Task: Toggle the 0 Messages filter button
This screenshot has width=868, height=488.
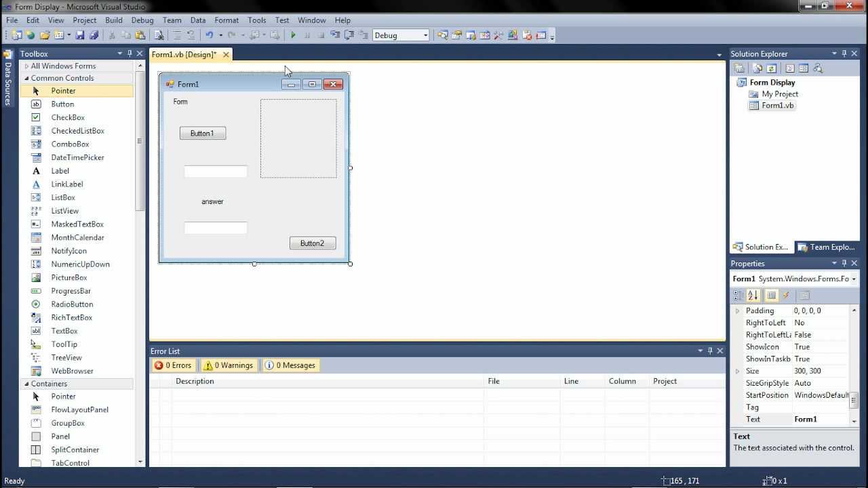Action: pyautogui.click(x=290, y=365)
